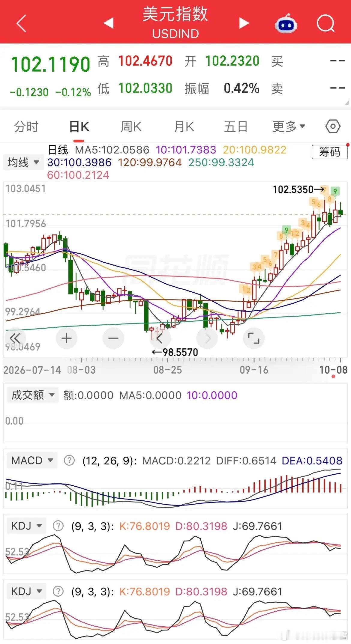
Task: Open second KDJ indicator dropdown
Action: (x=26, y=591)
